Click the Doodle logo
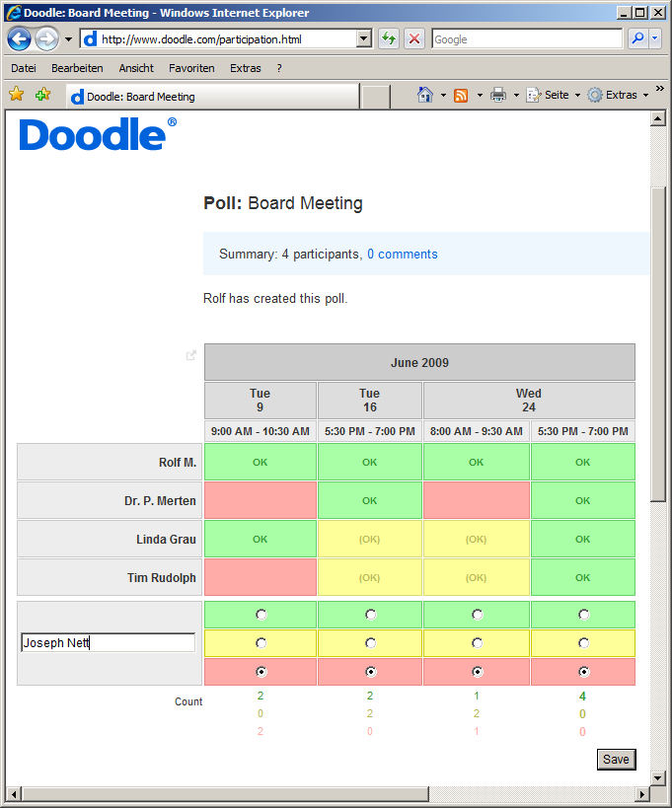Screen dimensions: 672x808 pos(98,134)
